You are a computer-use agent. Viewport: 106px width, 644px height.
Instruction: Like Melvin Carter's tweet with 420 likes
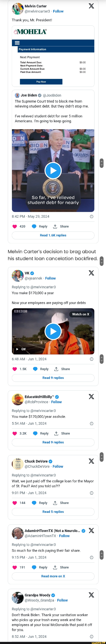(15, 226)
